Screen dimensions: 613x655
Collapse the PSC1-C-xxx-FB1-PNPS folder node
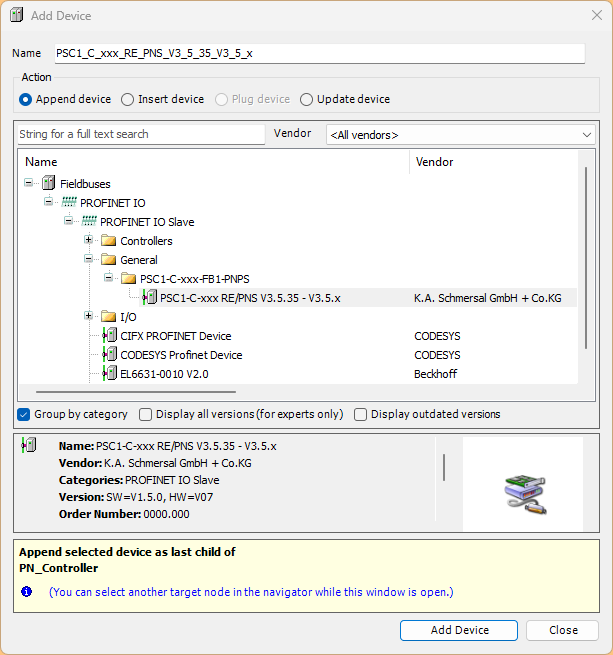(108, 277)
